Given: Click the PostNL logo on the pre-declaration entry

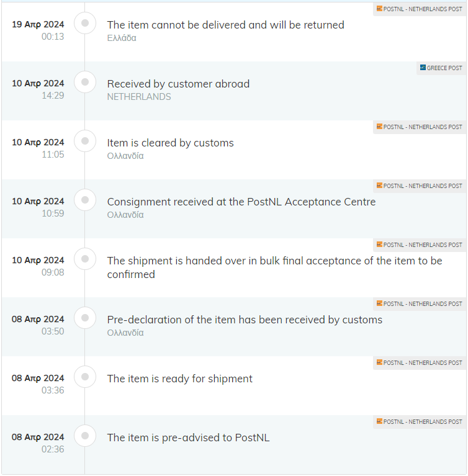Looking at the screenshot, I should click(x=379, y=303).
